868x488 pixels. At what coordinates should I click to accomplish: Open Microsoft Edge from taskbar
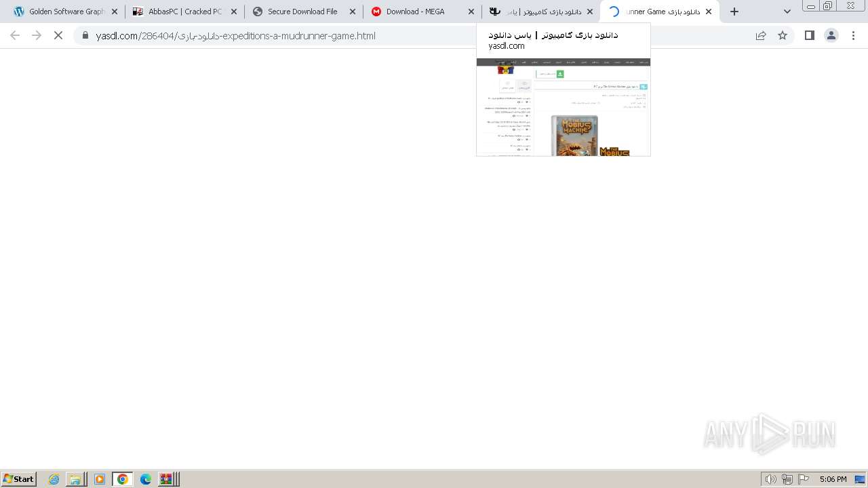pyautogui.click(x=146, y=479)
